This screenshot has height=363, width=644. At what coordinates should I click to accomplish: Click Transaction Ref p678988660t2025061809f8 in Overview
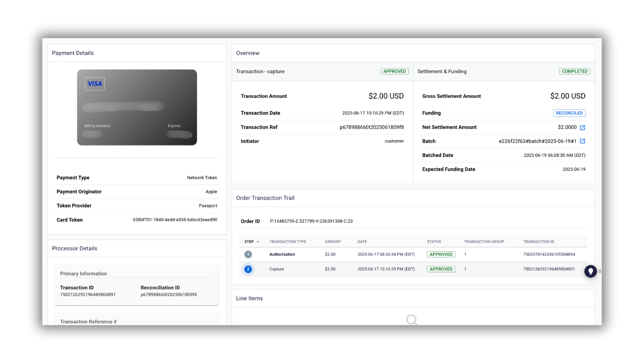(x=371, y=127)
